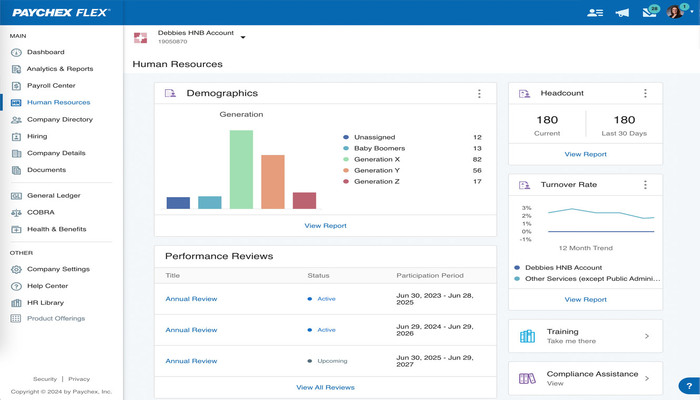This screenshot has height=400, width=700.
Task: Open the blue help question mark button
Action: (x=688, y=386)
